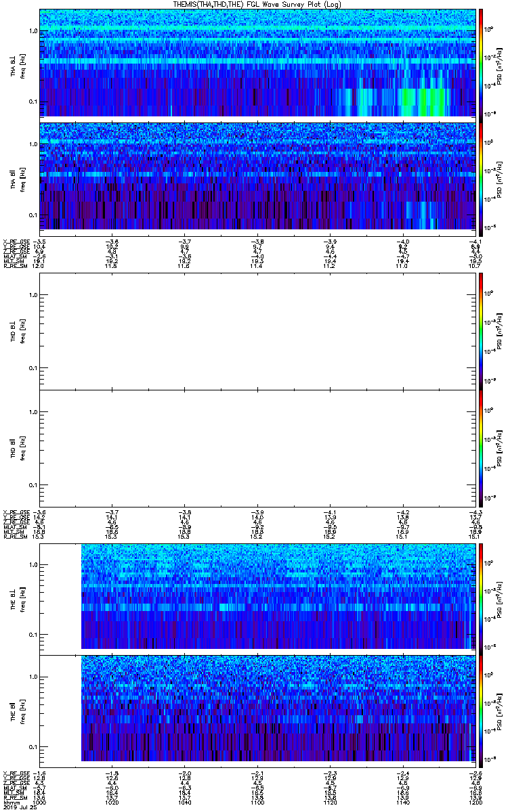Click the 0.1 tick on THD B∥ axis
Screen dimensions: 508x812
click(x=33, y=485)
